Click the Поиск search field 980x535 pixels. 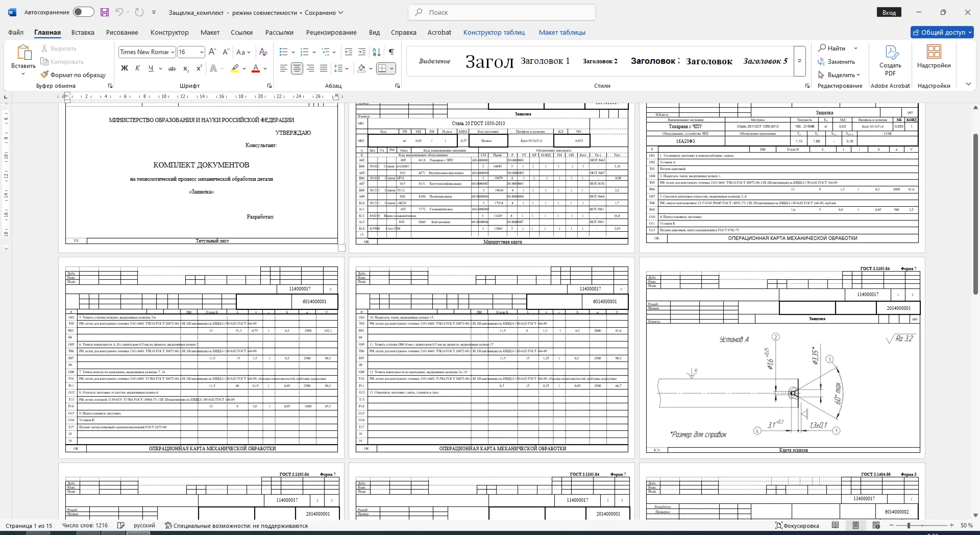[x=502, y=12]
